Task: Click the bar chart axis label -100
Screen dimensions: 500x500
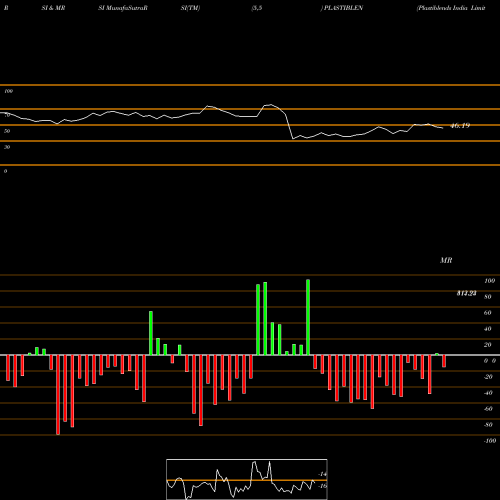Action: point(490,441)
